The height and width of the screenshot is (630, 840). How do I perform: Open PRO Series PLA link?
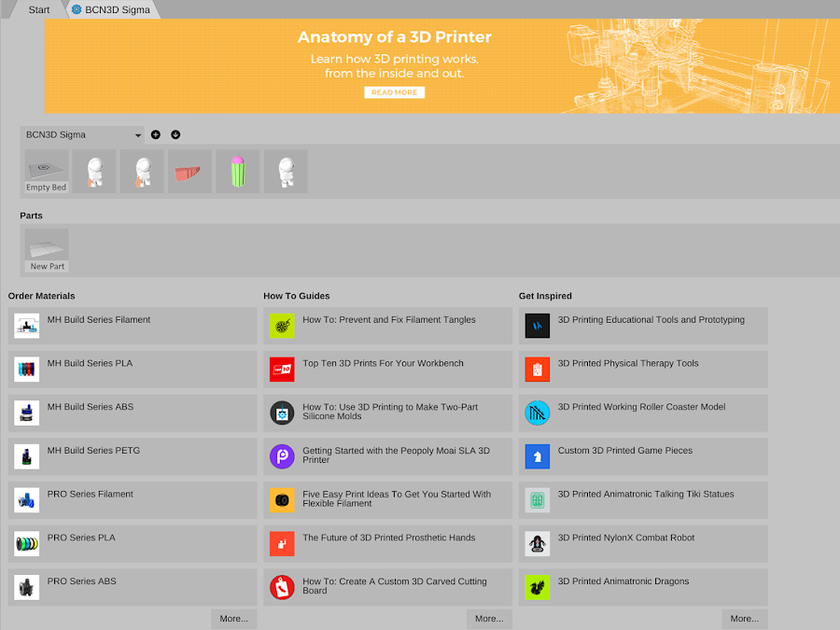(x=81, y=538)
